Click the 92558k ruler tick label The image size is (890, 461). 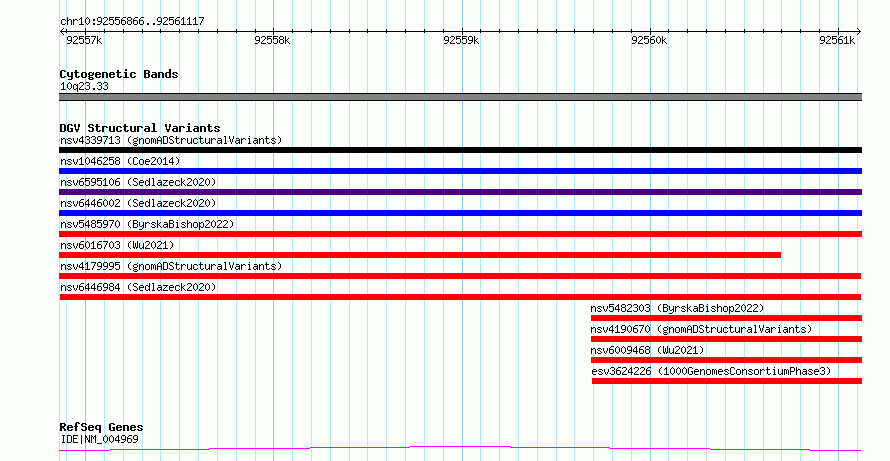tap(272, 40)
